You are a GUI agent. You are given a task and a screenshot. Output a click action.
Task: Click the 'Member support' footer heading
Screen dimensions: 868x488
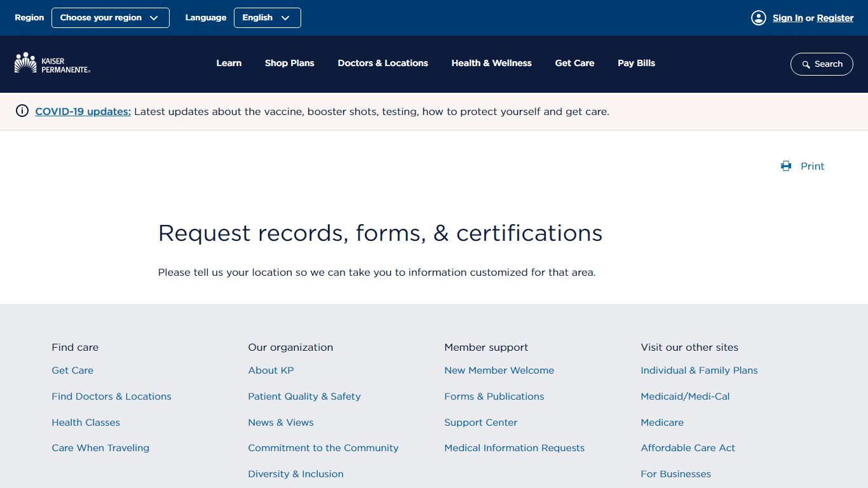[486, 348]
